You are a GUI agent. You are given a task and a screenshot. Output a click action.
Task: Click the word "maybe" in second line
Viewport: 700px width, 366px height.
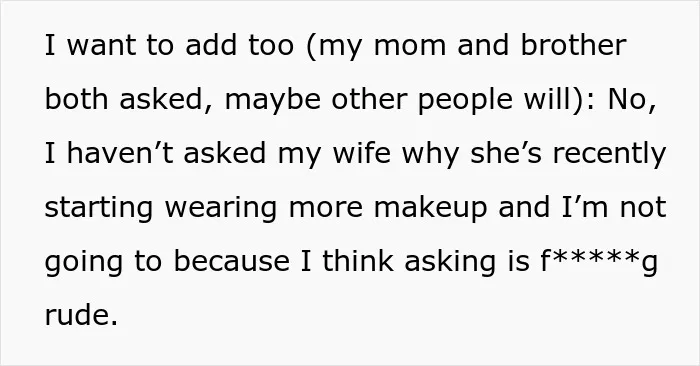click(273, 100)
